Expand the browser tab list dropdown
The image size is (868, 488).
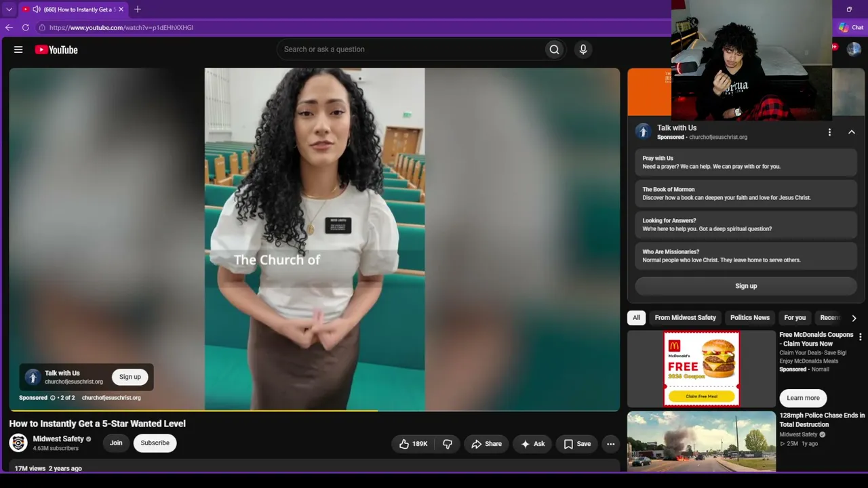(9, 9)
